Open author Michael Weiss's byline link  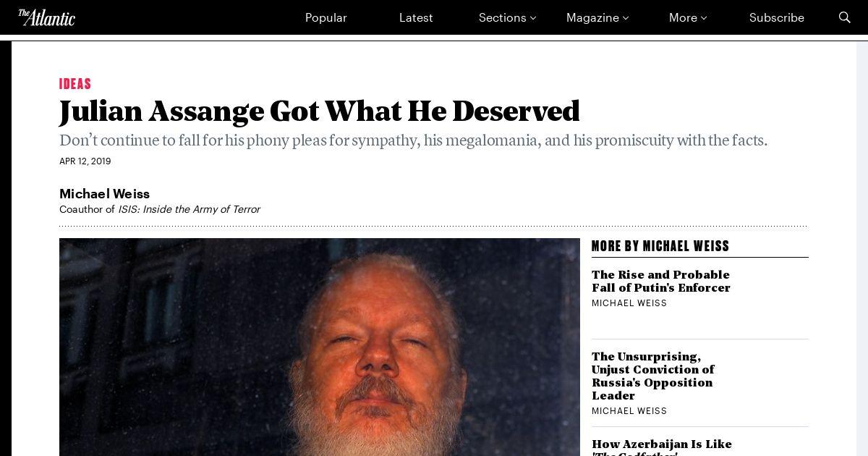(x=104, y=193)
